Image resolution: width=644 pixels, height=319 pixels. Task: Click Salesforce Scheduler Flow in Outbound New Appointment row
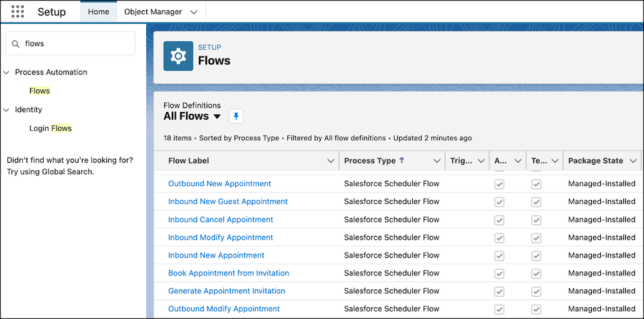(392, 184)
